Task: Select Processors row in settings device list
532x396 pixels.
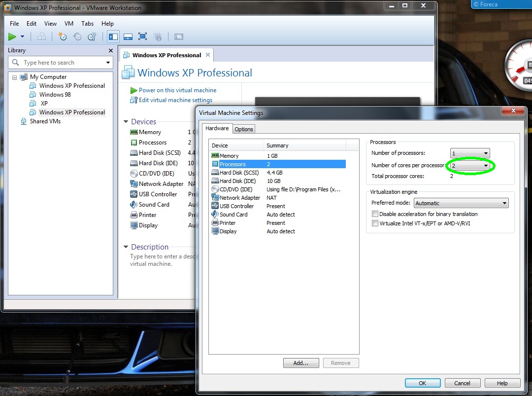Action: (278, 164)
